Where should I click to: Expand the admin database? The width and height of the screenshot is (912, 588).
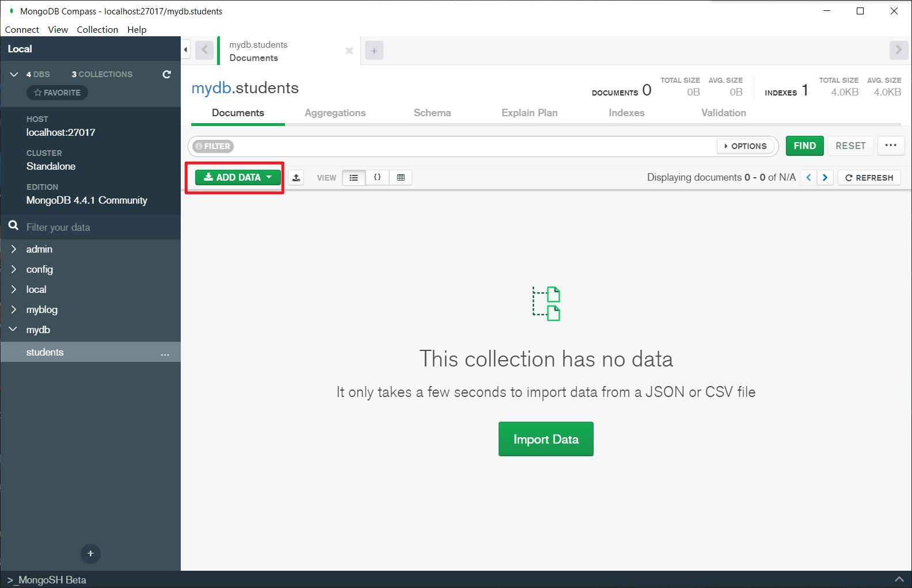13,249
